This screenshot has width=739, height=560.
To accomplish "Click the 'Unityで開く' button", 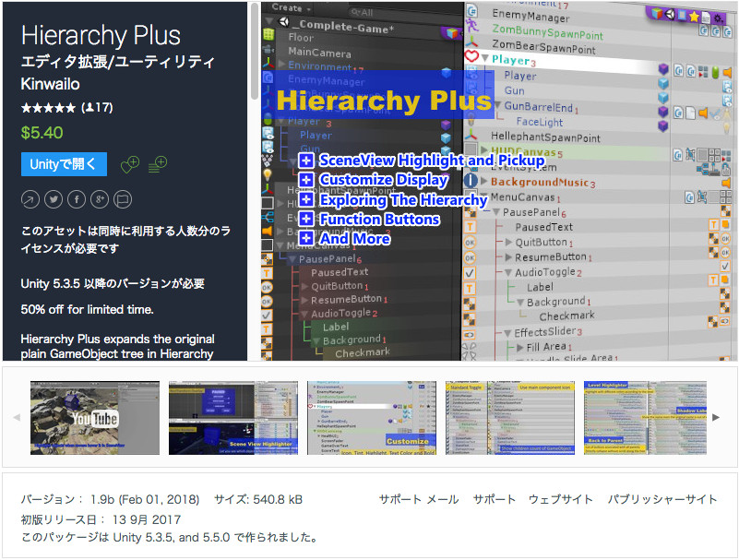I will point(64,164).
